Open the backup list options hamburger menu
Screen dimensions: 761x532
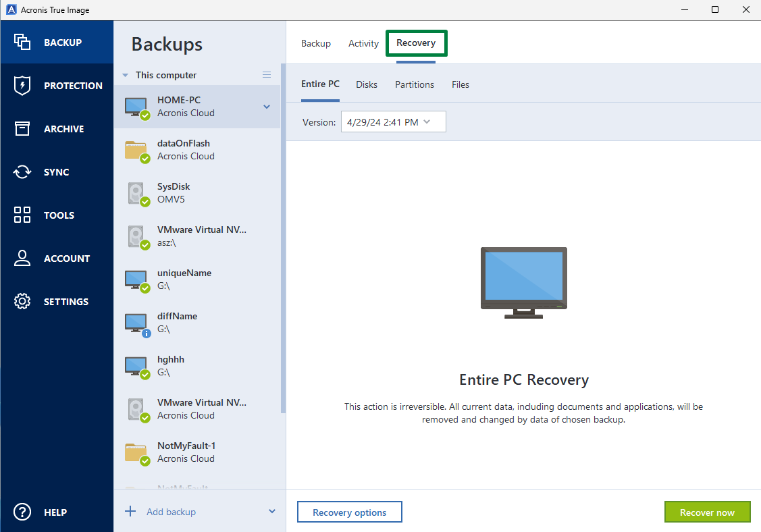click(x=267, y=74)
